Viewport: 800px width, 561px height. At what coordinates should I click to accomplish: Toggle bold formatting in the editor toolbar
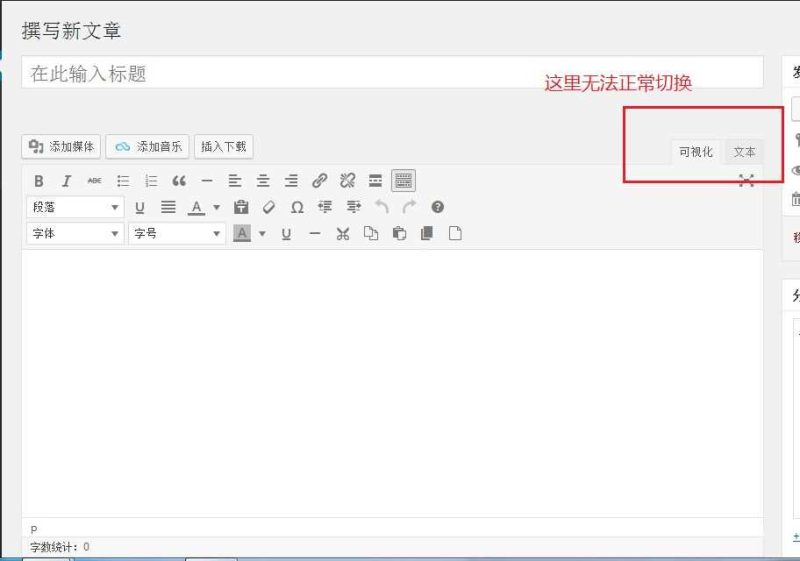39,181
